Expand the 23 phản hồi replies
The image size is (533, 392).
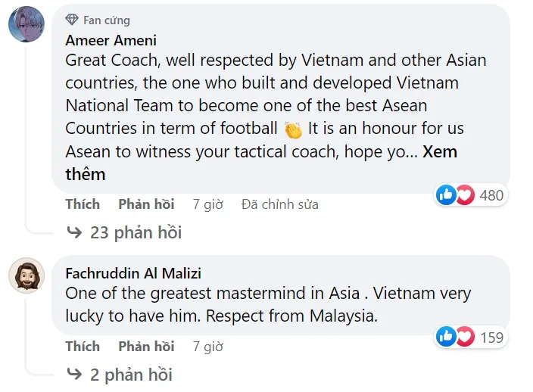135,232
